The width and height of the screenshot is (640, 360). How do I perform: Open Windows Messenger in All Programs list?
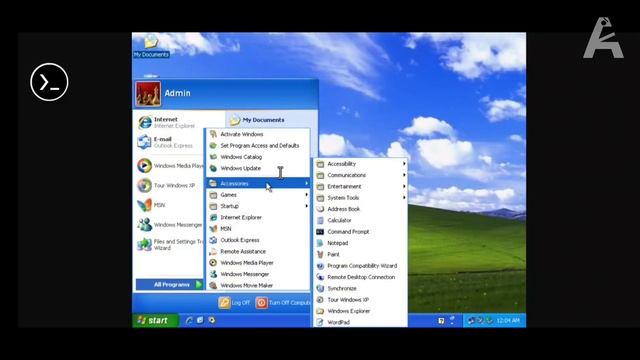pyautogui.click(x=258, y=274)
